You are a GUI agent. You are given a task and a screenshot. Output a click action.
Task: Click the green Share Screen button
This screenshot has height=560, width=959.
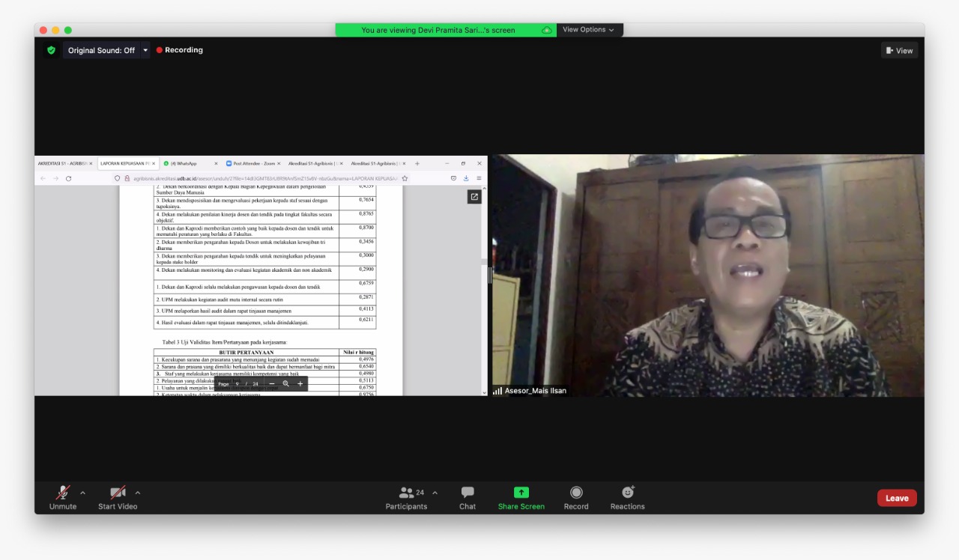(x=521, y=497)
